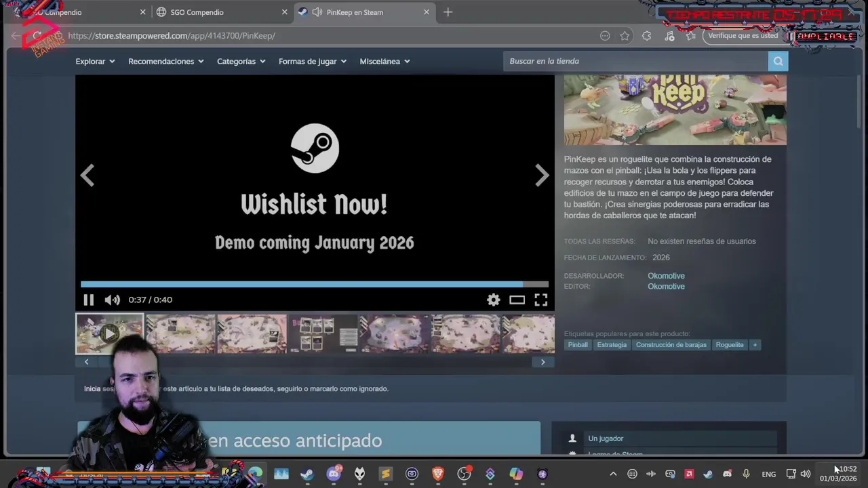This screenshot has width=868, height=488.
Task: Click the microphone icon in the system tray
Action: click(x=746, y=474)
